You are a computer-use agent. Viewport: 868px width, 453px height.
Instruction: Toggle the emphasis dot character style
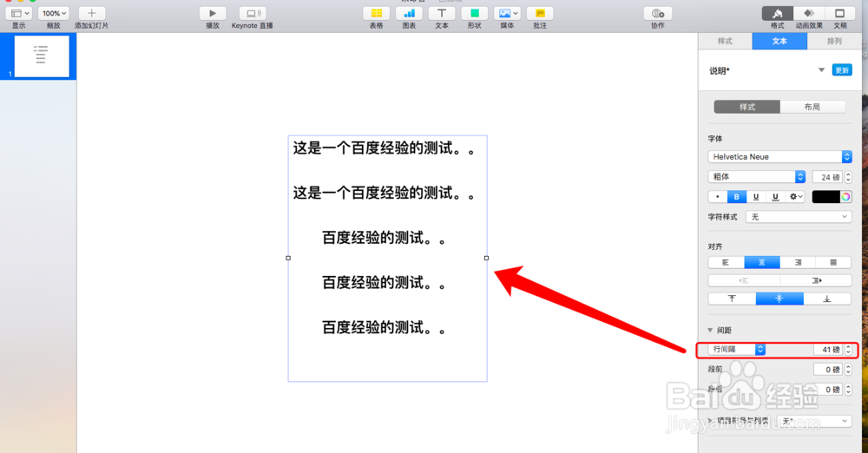(718, 197)
